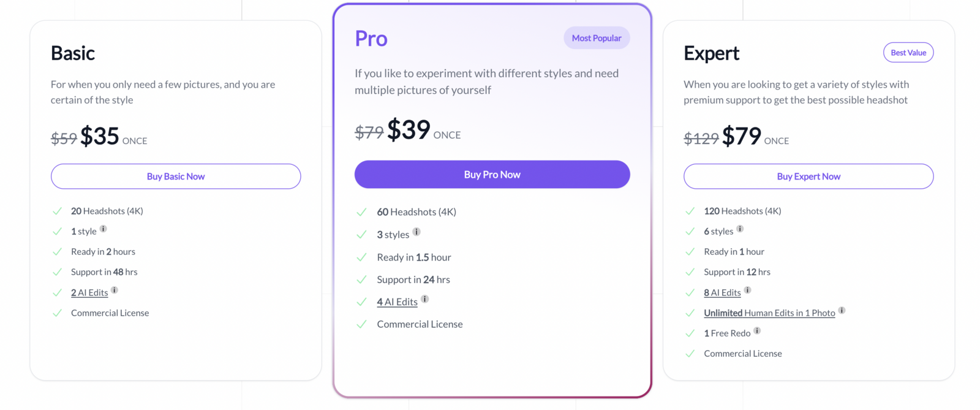The width and height of the screenshot is (980, 410).
Task: Click the Unlimited Human Edits in 1 Photo link
Action: click(x=769, y=313)
